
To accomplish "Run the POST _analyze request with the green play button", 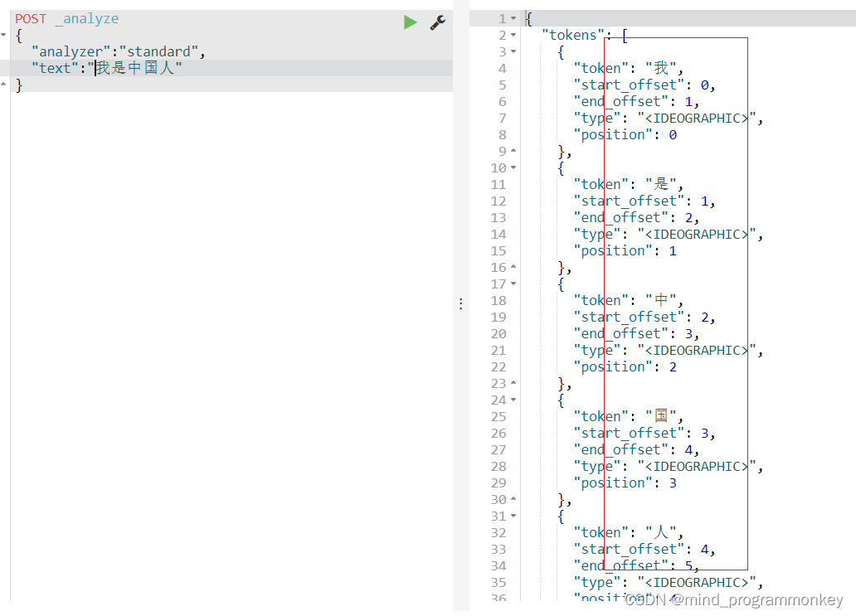I will pos(410,22).
